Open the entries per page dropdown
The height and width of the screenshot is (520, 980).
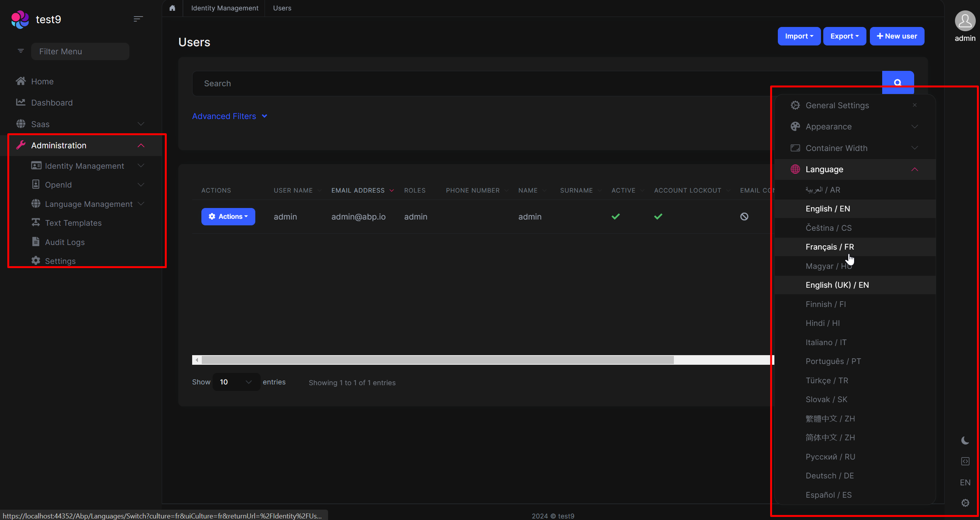click(x=236, y=382)
